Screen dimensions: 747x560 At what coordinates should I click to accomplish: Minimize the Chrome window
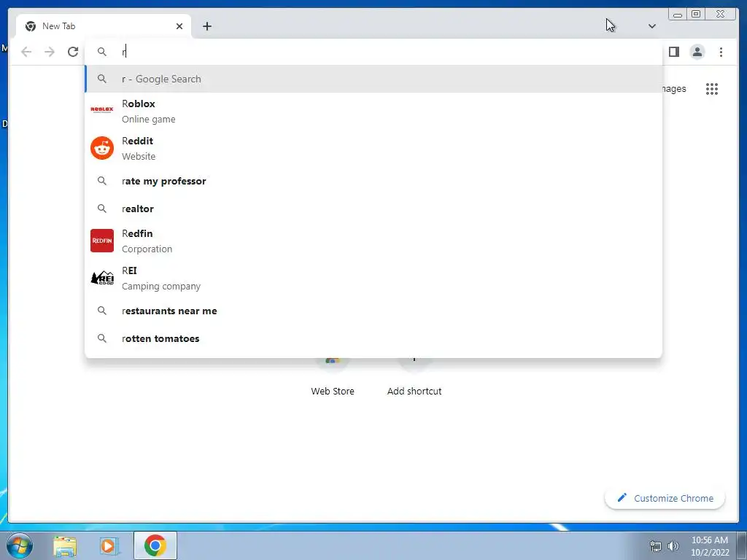(x=678, y=15)
